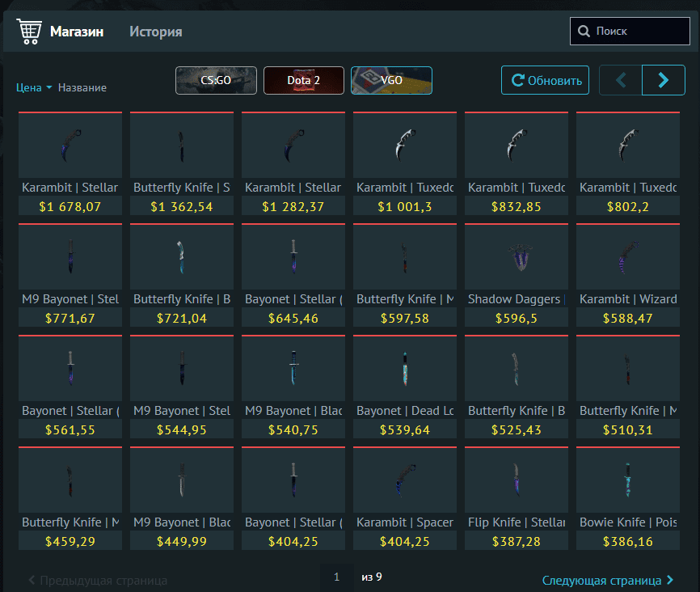Choose Butterfly Knife item priced $525,43

tap(517, 387)
